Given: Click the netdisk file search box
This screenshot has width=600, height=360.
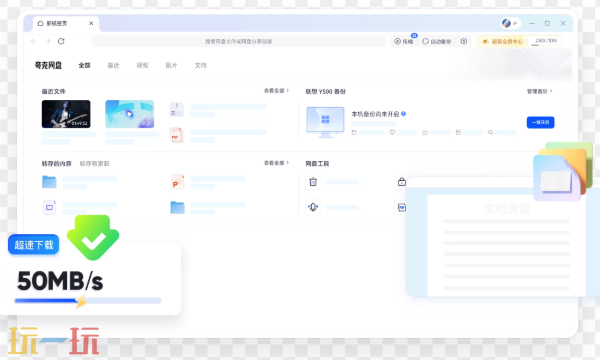Looking at the screenshot, I should point(238,41).
